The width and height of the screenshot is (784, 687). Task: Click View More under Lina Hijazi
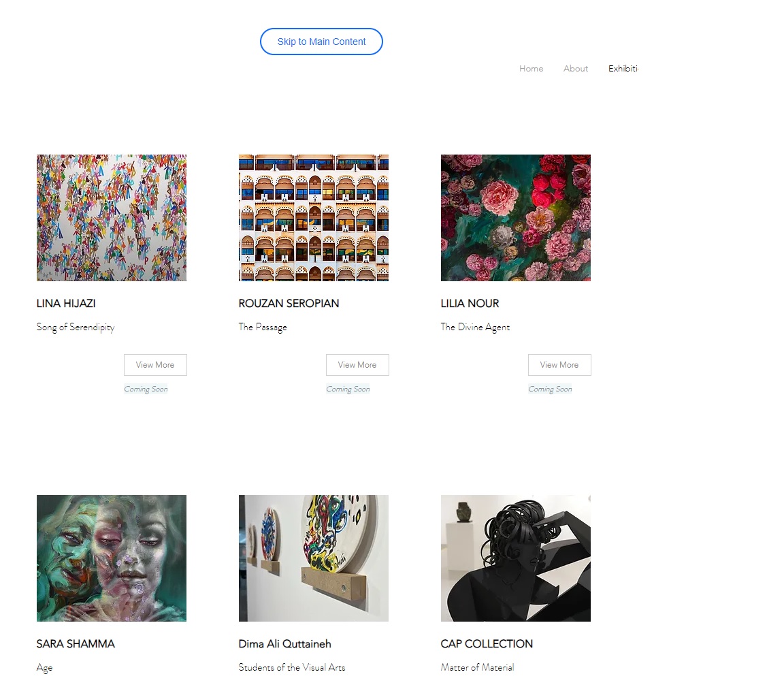click(x=155, y=365)
